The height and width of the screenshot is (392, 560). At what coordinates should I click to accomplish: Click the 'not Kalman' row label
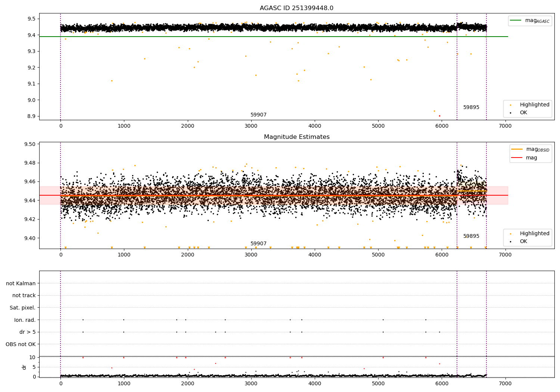point(21,283)
